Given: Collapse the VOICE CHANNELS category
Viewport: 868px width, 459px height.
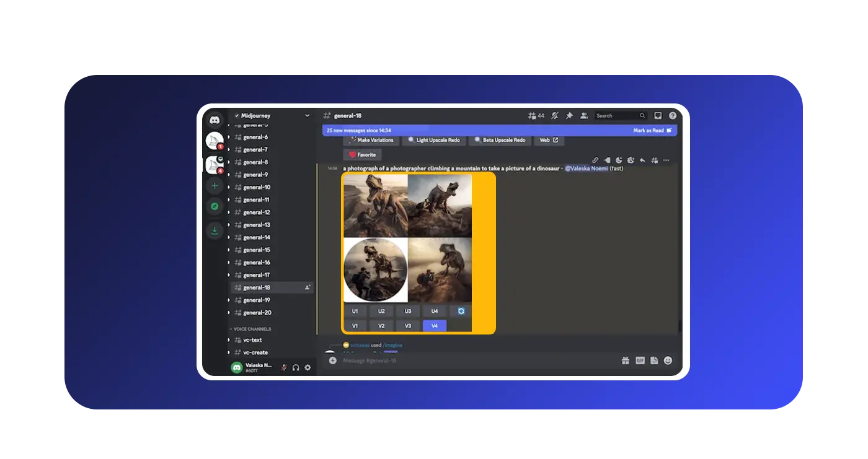Looking at the screenshot, I should click(x=250, y=329).
